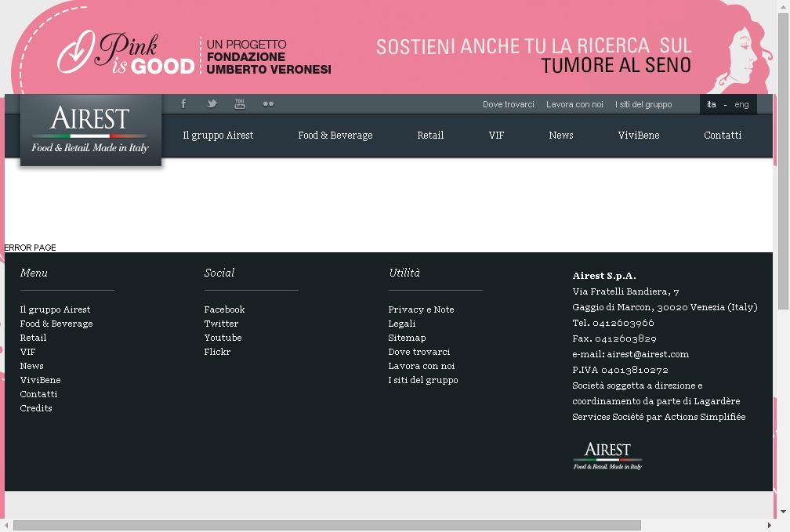Click I siti del gruppo footer link
Screen dimensions: 790x532
423,380
